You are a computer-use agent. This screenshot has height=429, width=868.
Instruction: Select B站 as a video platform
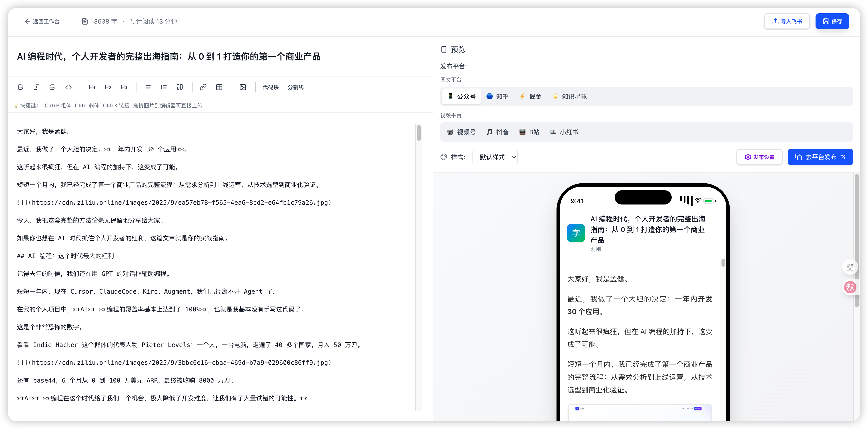529,132
